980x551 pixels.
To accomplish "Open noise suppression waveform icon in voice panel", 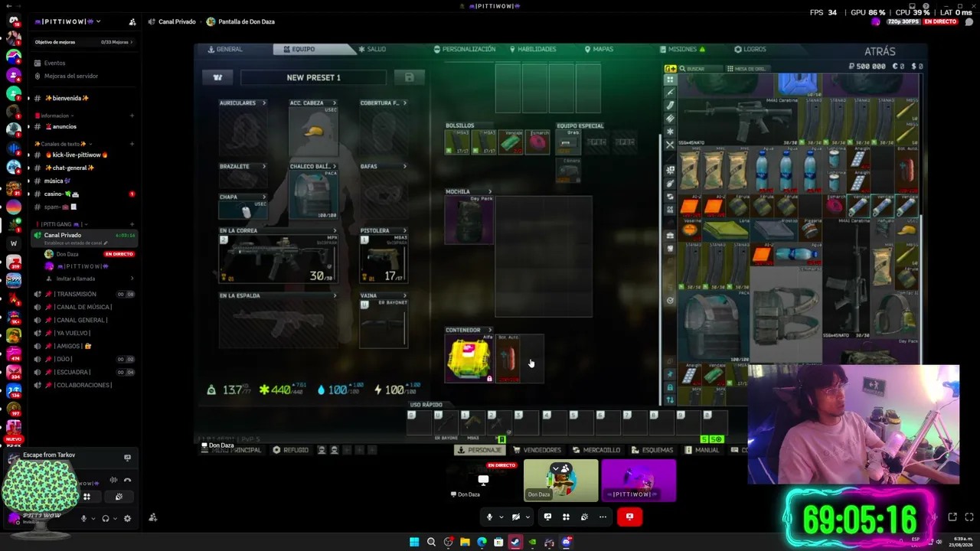I will point(113,481).
